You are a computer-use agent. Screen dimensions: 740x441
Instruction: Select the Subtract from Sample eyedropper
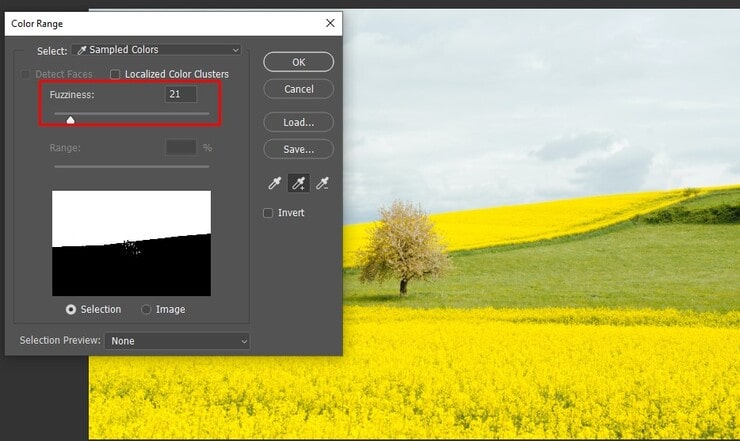(322, 183)
